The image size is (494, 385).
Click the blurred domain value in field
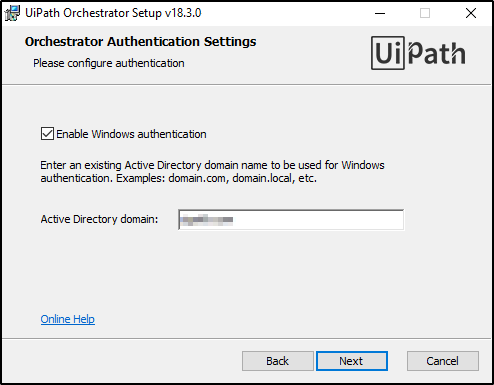[207, 220]
